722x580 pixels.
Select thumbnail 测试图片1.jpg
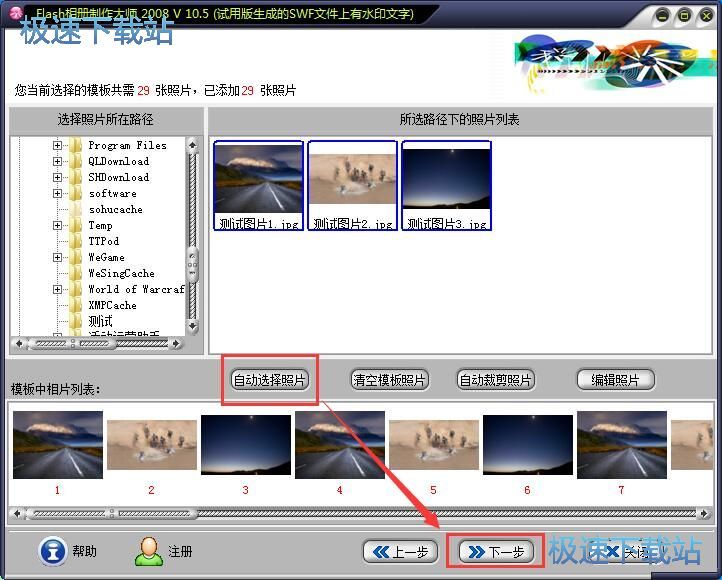258,186
